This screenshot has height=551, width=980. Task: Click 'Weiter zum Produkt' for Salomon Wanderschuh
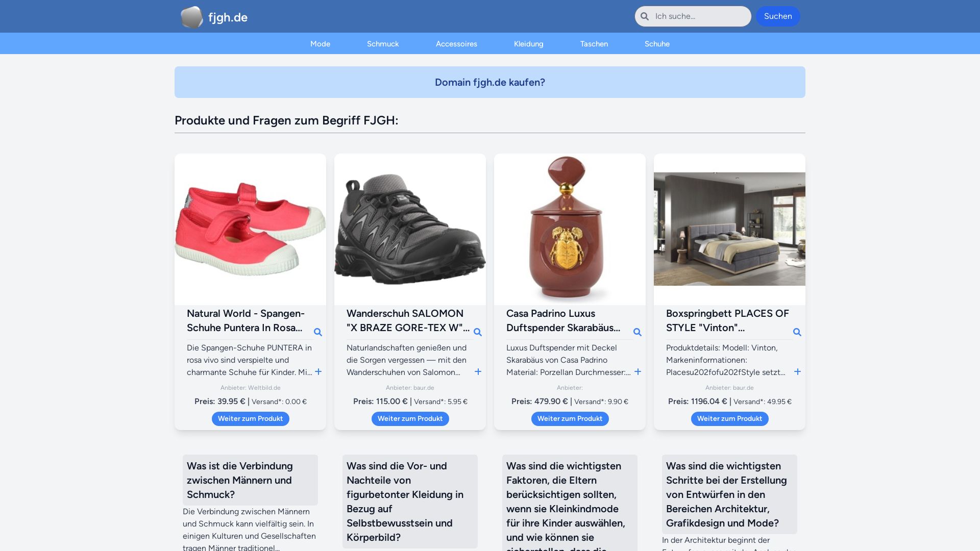coord(410,419)
